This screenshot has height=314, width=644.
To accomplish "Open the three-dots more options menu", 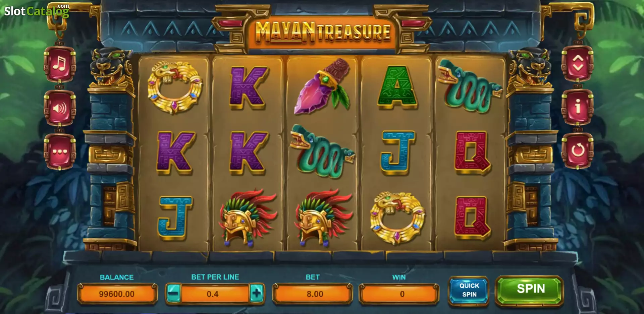I will tap(60, 151).
